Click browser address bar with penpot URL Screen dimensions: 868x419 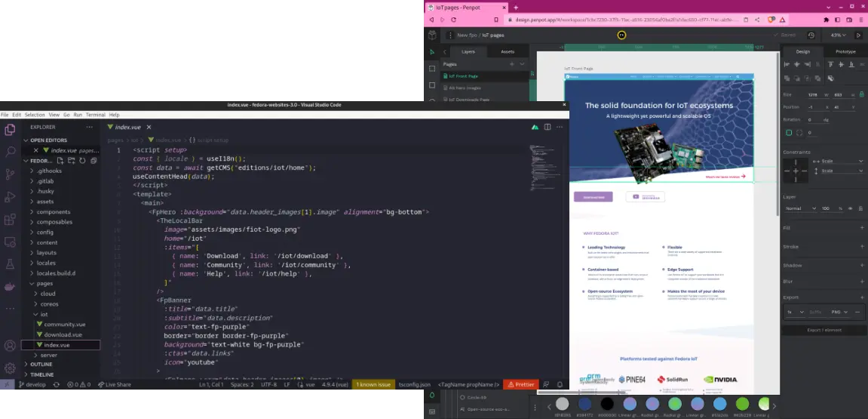(x=627, y=20)
